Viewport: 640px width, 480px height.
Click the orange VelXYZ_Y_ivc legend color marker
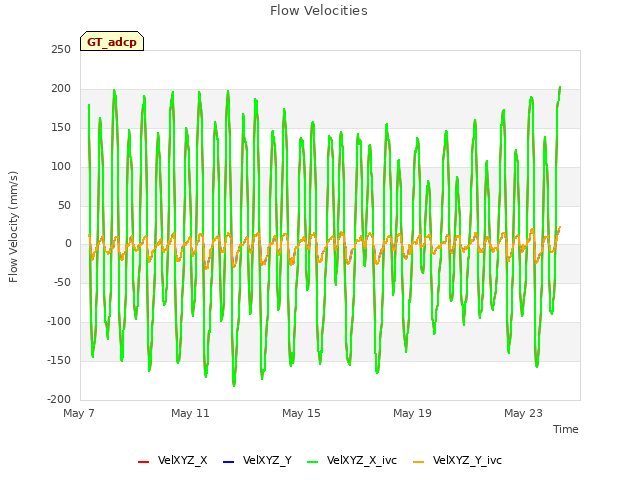(419, 462)
